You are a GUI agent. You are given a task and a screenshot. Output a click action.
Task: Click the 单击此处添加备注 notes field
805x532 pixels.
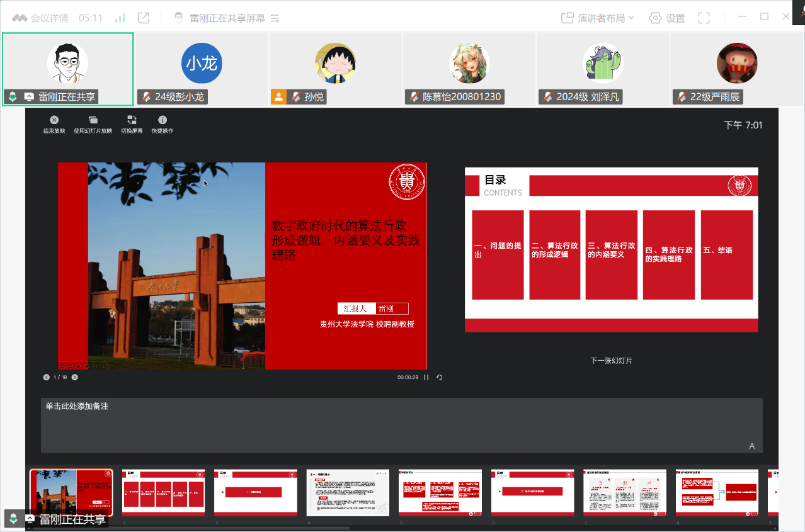click(401, 425)
